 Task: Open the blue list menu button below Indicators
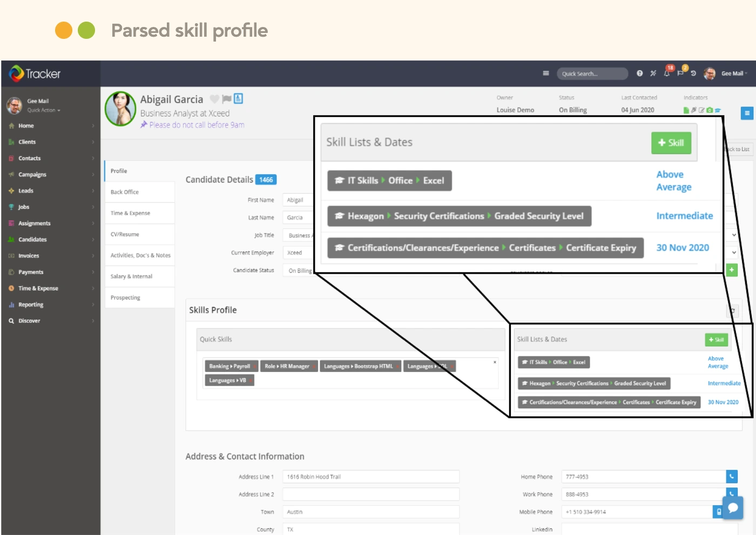(x=747, y=113)
